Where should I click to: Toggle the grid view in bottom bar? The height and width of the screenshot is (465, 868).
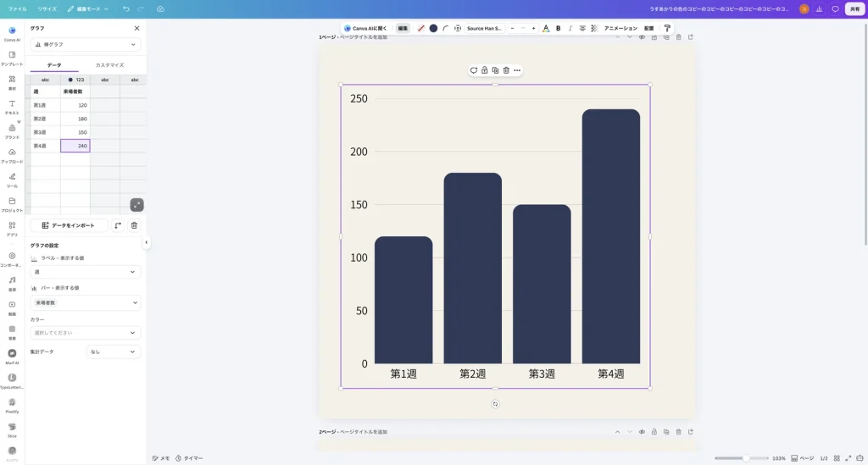(837, 458)
